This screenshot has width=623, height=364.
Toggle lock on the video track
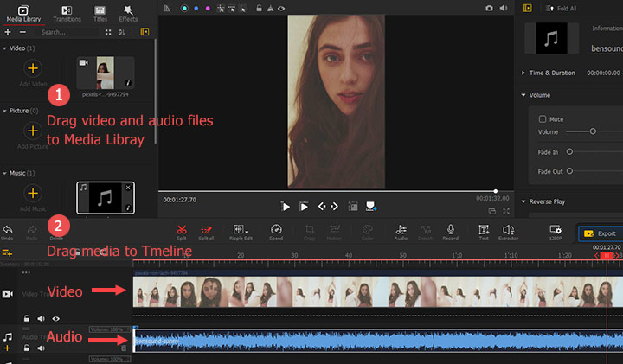tap(27, 319)
